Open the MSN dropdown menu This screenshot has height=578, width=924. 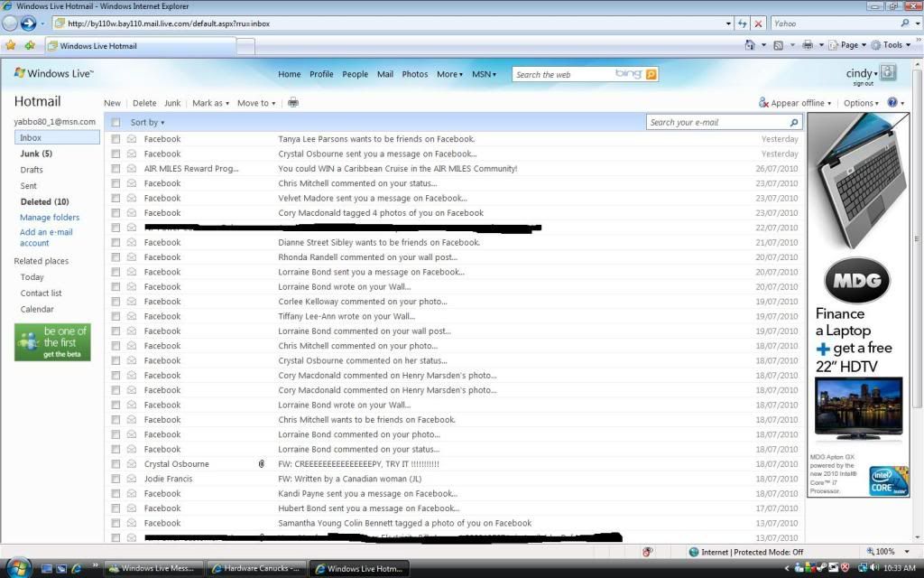(x=484, y=74)
